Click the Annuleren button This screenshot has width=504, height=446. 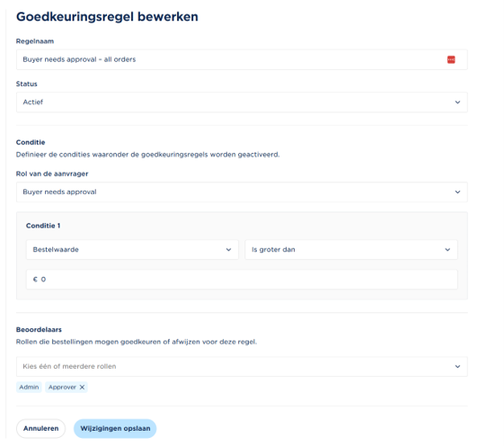click(x=40, y=429)
